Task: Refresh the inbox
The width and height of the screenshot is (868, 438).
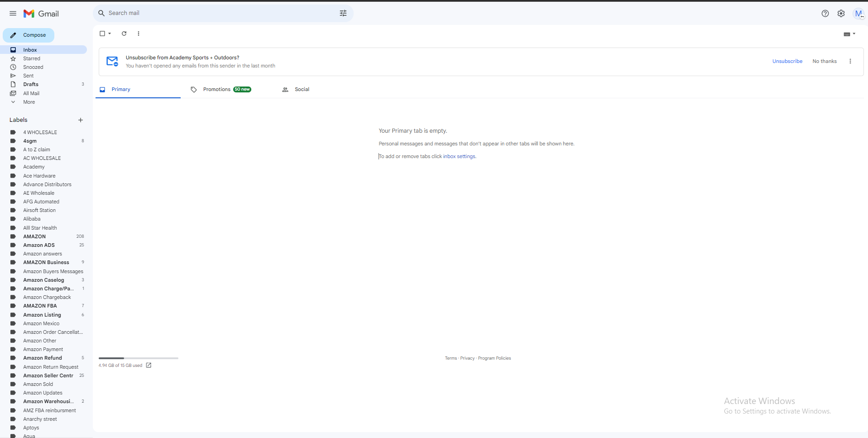Action: 124,34
